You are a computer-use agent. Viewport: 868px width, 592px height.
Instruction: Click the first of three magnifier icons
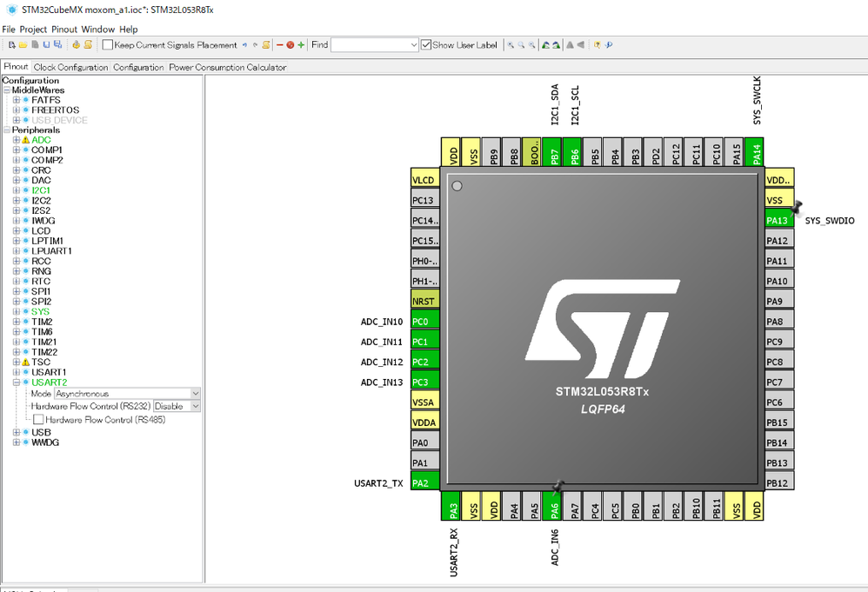click(511, 45)
